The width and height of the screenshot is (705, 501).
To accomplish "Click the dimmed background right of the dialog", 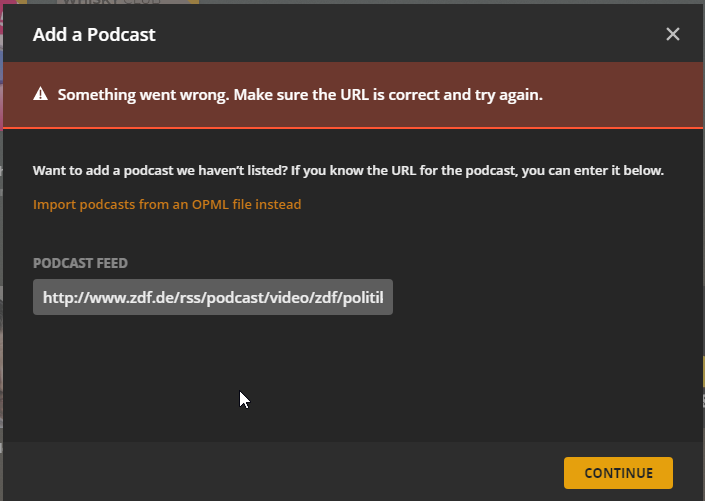I will click(703, 250).
